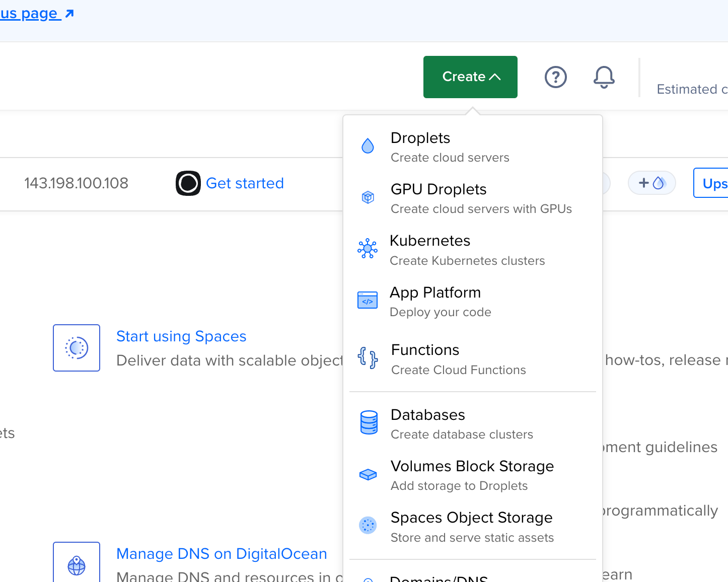Choose Droplets from the Create menu
Screen dimensions: 728x582
(473, 147)
